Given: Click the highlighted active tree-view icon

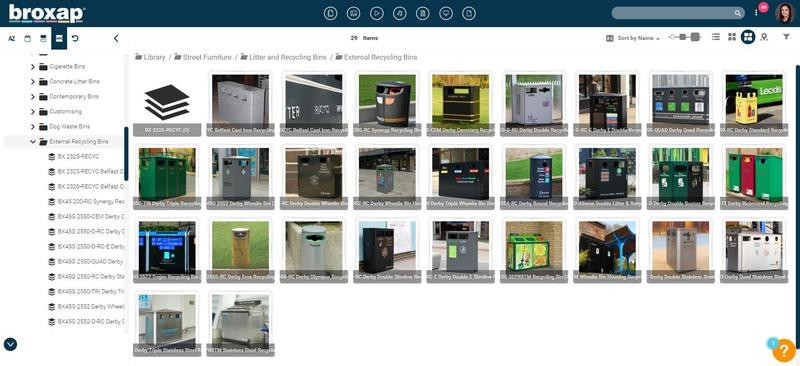Looking at the screenshot, I should coord(59,38).
